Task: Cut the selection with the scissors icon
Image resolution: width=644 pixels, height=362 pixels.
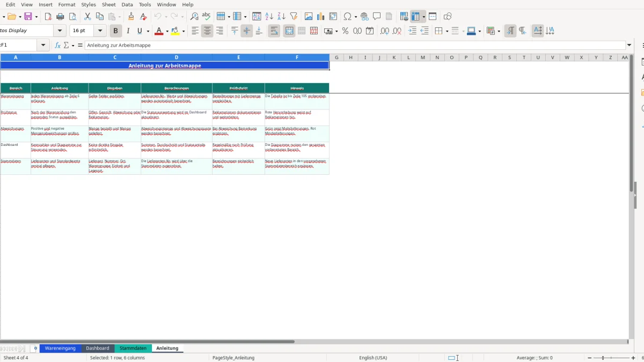Action: [x=87, y=17]
